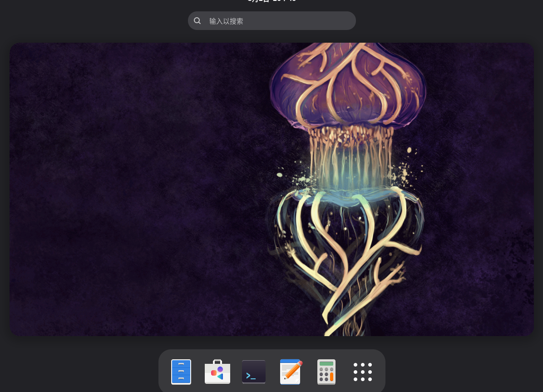Show all applications grid
This screenshot has height=392, width=543.
coord(363,372)
